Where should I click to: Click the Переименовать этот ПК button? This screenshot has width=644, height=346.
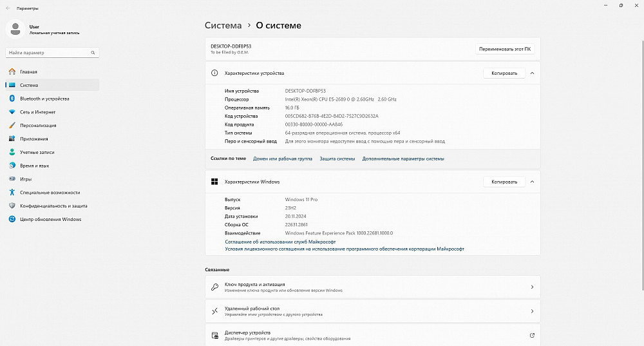click(x=505, y=49)
